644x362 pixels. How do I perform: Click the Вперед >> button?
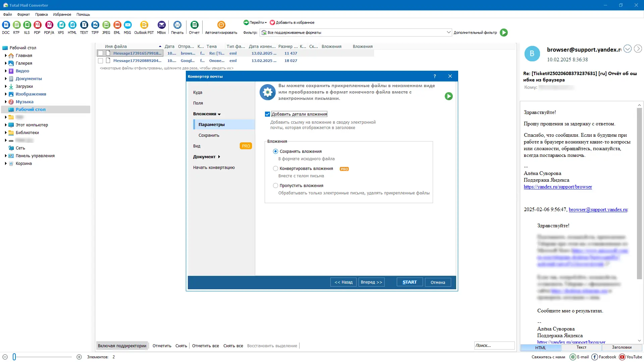(371, 282)
